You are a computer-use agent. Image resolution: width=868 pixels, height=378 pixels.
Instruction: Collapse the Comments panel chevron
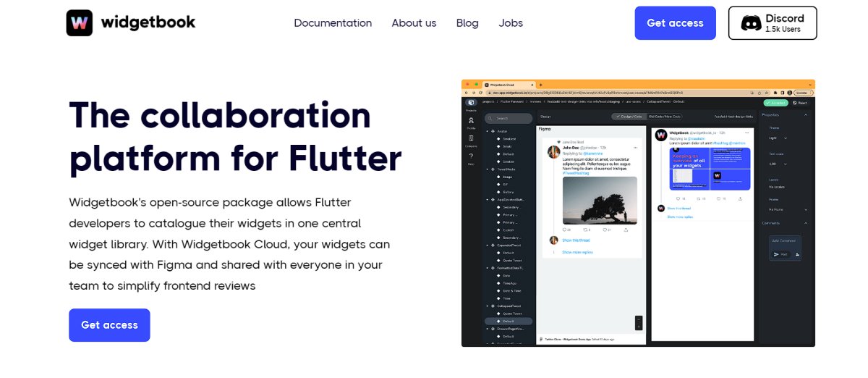point(807,223)
